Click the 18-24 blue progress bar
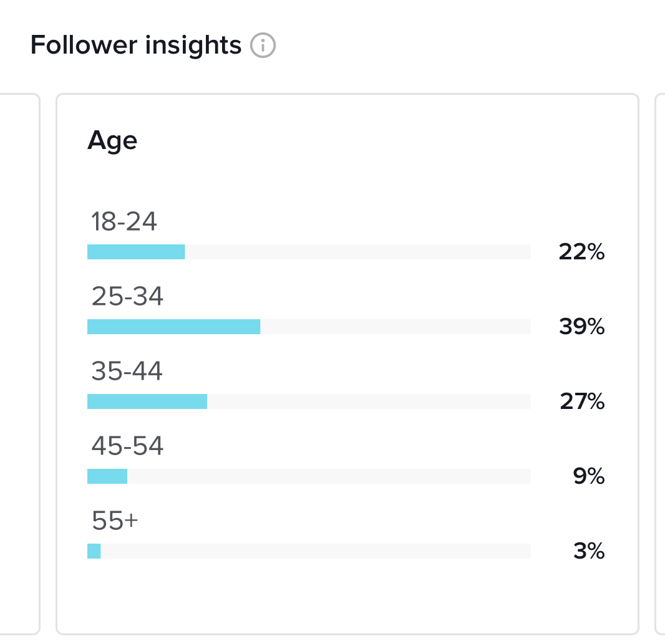The width and height of the screenshot is (665, 644). click(136, 252)
